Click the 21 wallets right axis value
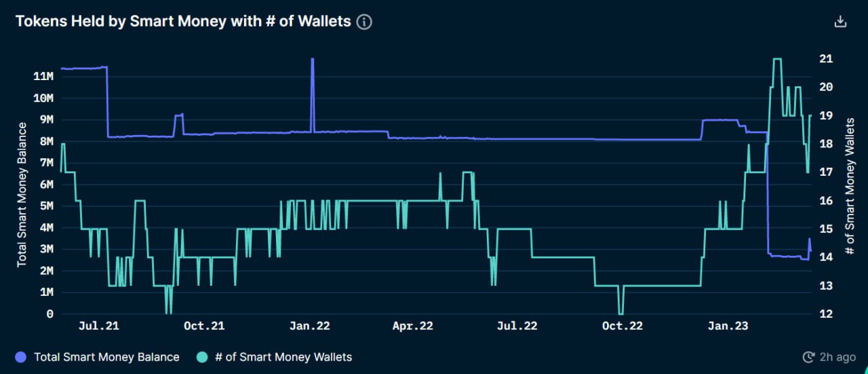The image size is (868, 374). tap(827, 59)
